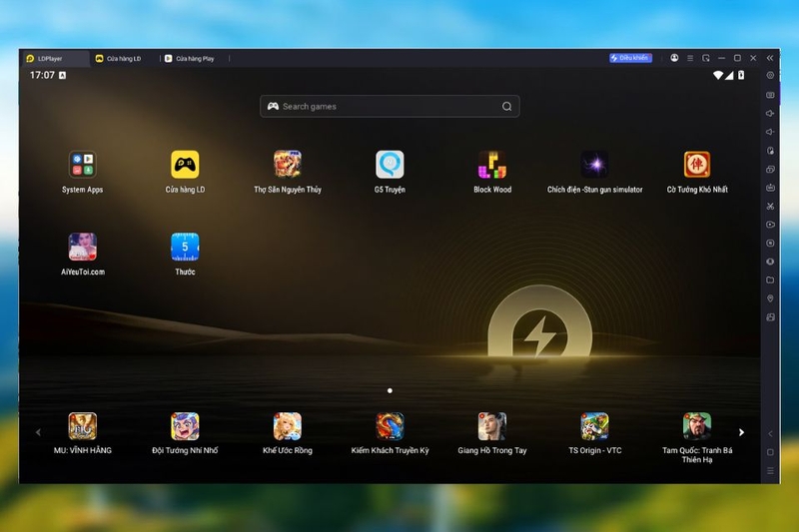The width and height of the screenshot is (799, 532).
Task: Open Thợ Săn Nguyên Thủy game
Action: (288, 165)
